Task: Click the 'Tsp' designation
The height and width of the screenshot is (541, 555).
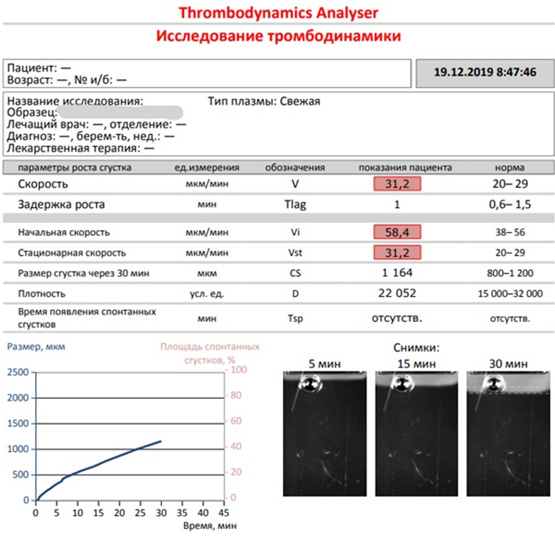Action: click(295, 318)
